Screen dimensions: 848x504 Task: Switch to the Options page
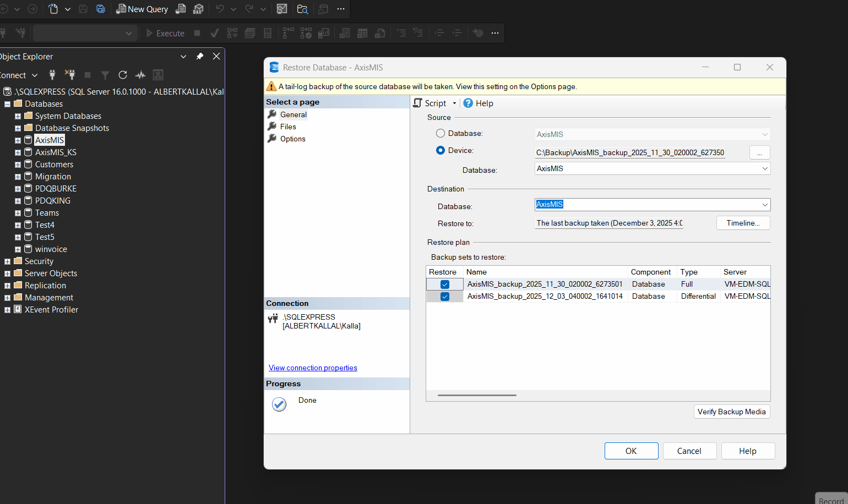click(292, 139)
